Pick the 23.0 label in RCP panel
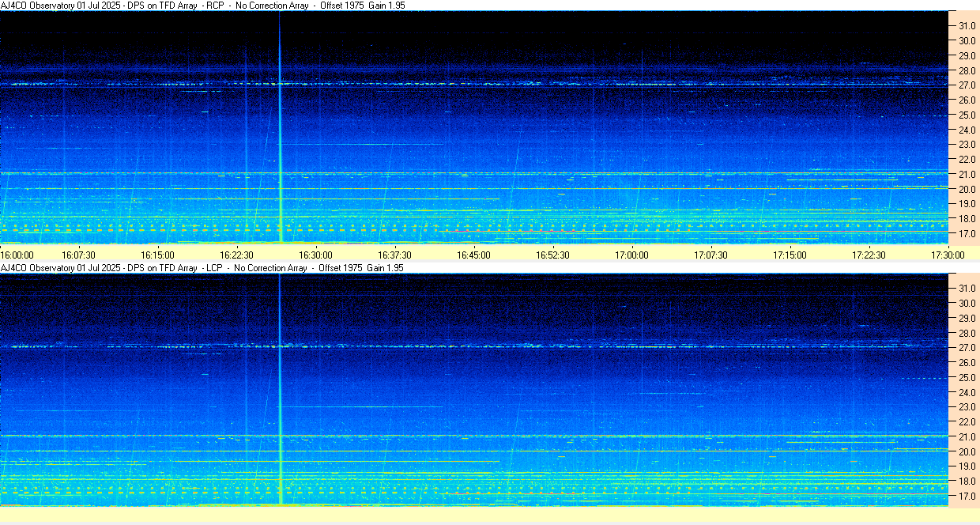This screenshot has width=980, height=525. [967, 145]
